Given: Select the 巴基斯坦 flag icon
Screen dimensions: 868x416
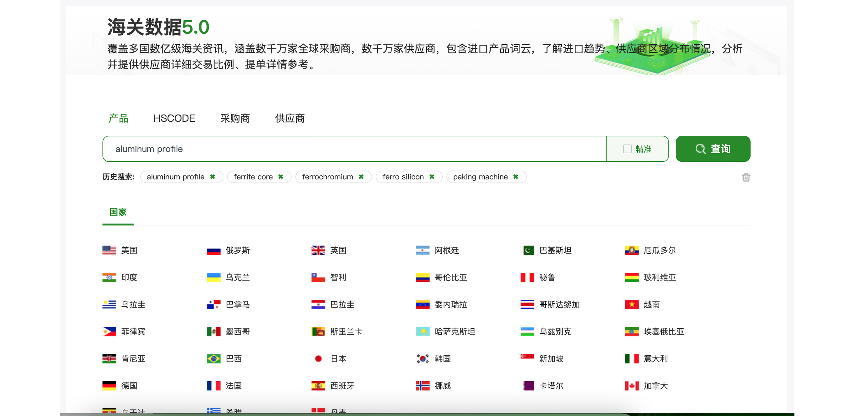Looking at the screenshot, I should coord(527,250).
